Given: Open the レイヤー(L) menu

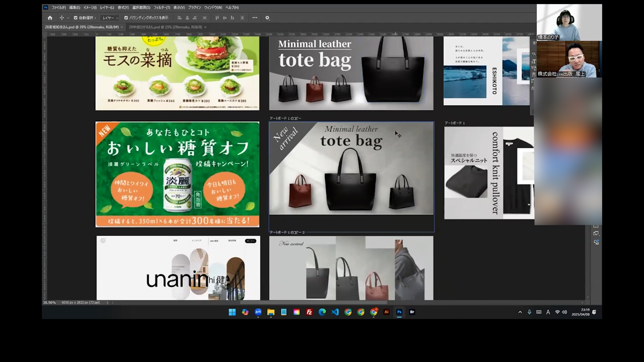Looking at the screenshot, I should point(107,7).
